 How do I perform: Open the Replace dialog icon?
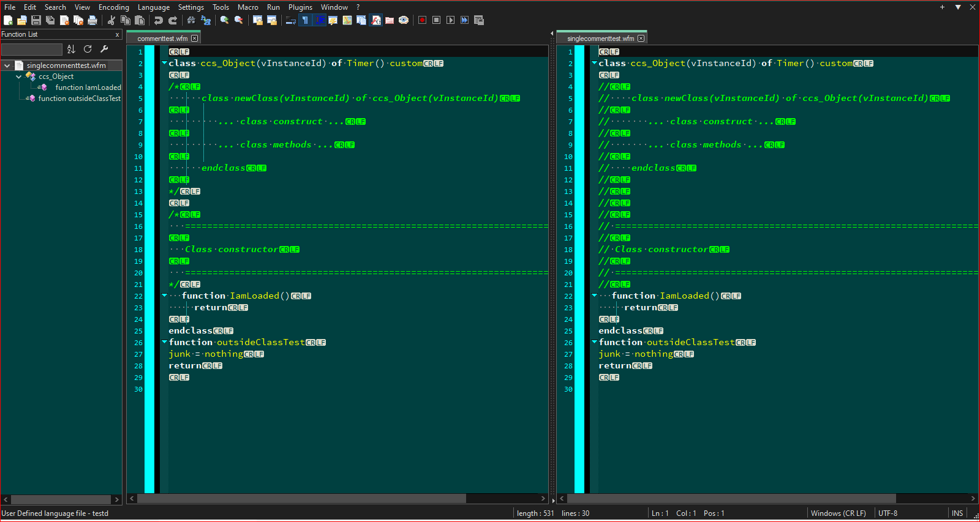click(206, 20)
